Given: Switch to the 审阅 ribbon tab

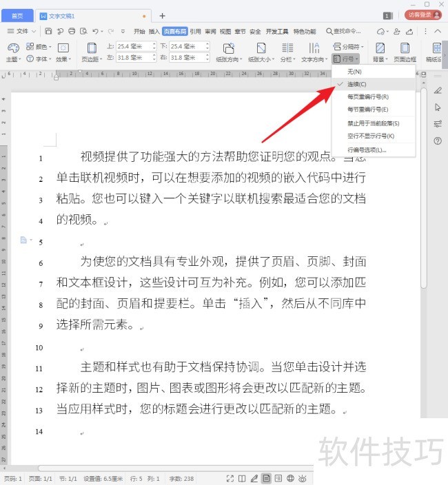Looking at the screenshot, I should 210,31.
